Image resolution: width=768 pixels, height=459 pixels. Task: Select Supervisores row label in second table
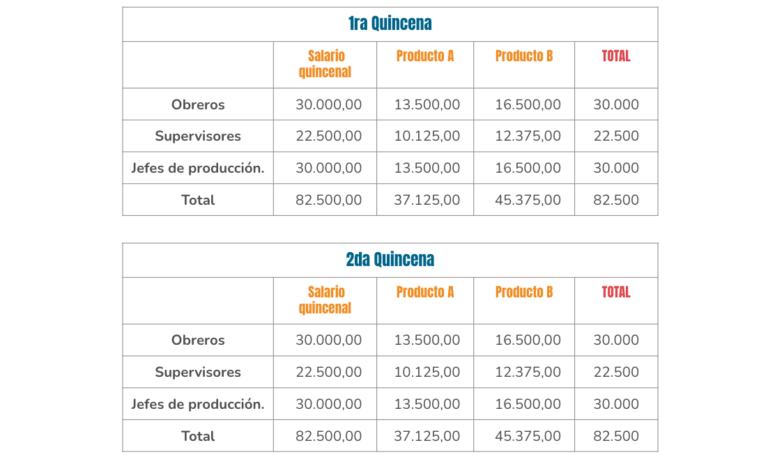coord(198,372)
